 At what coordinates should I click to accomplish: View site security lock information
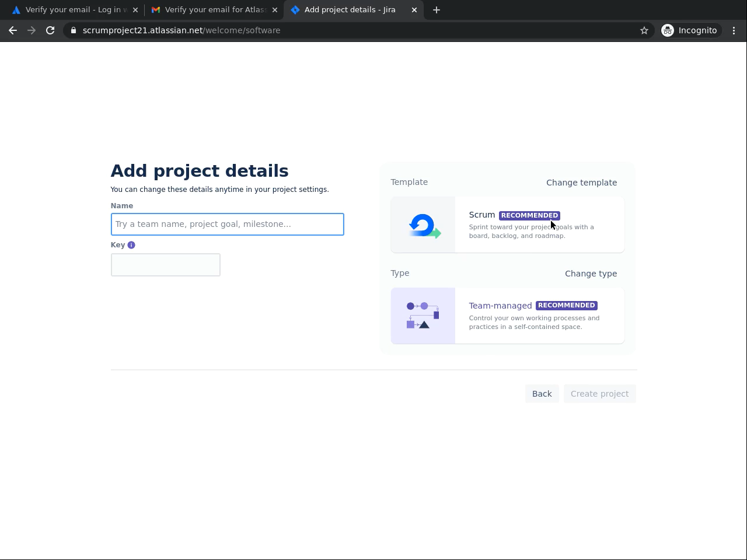pos(73,30)
